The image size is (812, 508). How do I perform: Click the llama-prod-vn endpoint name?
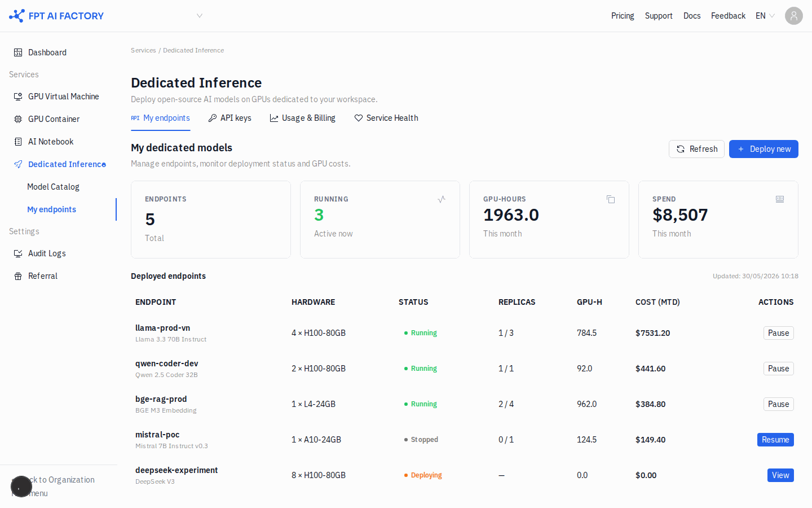[162, 328]
